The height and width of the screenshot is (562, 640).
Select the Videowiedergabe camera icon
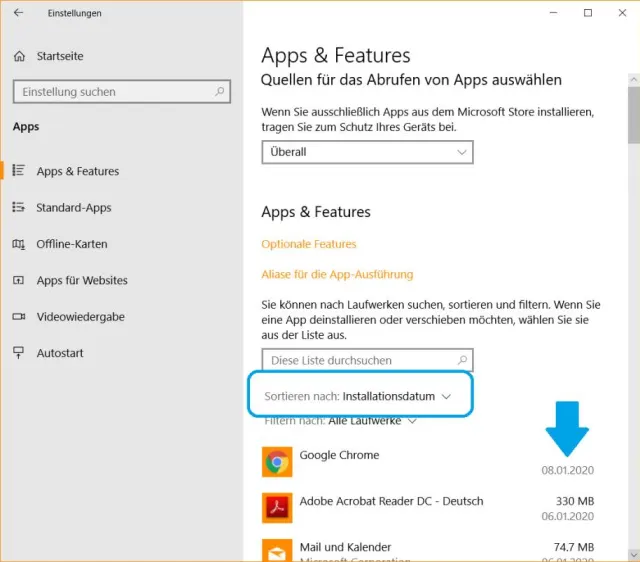(x=18, y=317)
